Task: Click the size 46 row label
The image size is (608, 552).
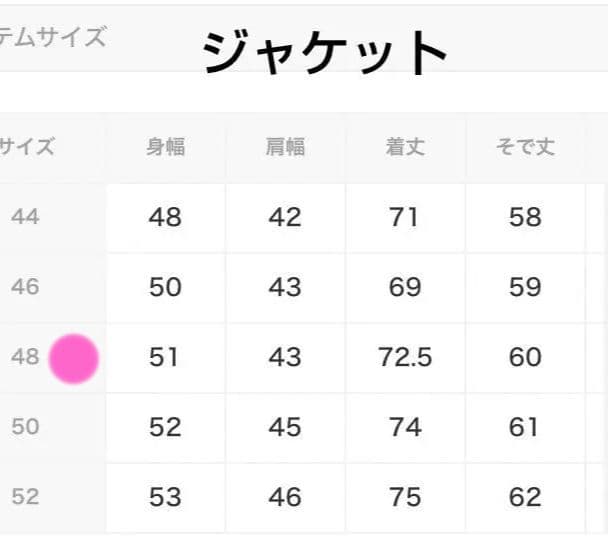Action: click(25, 287)
